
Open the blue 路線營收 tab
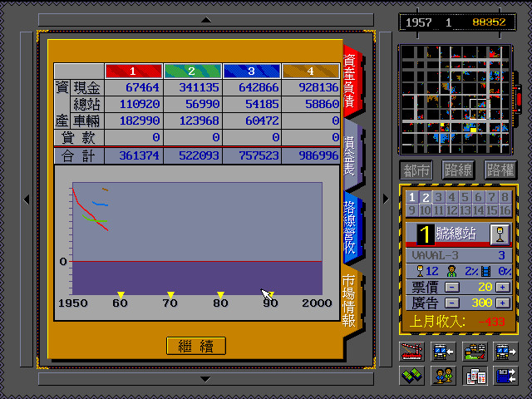[352, 227]
